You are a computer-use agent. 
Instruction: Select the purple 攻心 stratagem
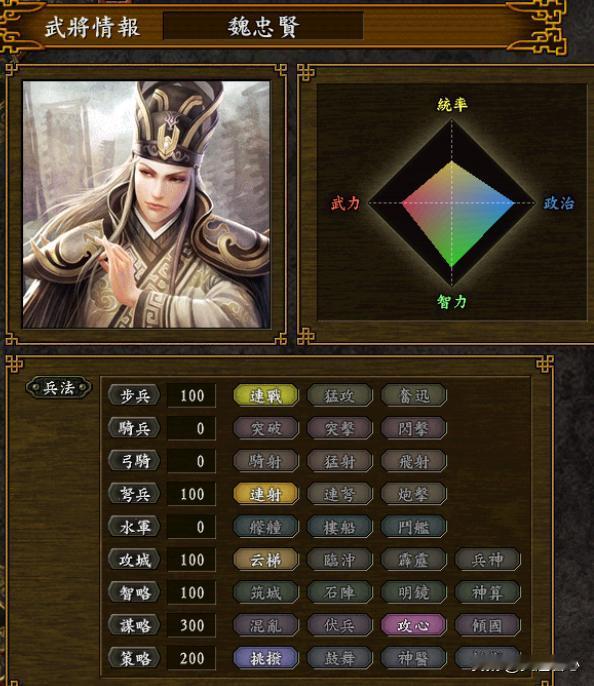(414, 625)
